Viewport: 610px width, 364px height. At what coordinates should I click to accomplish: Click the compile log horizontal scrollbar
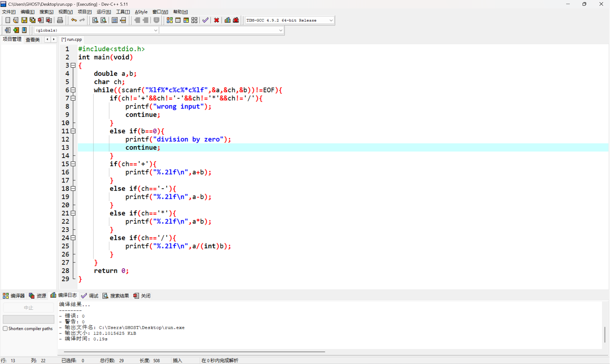click(194, 352)
